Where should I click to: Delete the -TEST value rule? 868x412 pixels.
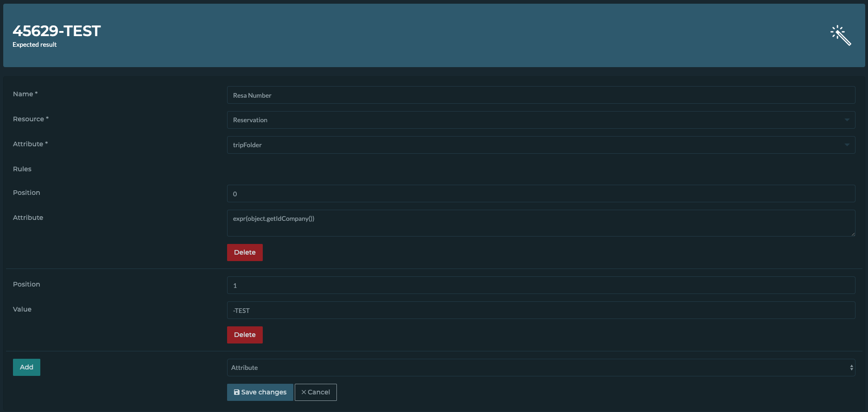(x=245, y=335)
